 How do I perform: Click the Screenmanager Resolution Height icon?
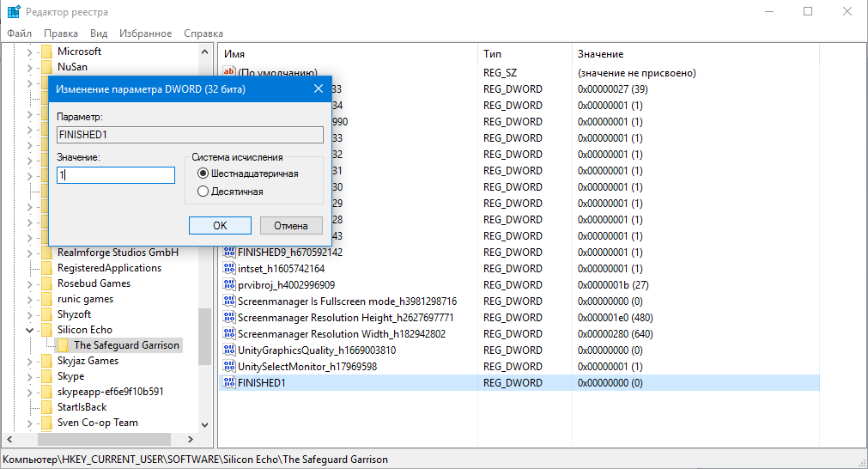[229, 317]
